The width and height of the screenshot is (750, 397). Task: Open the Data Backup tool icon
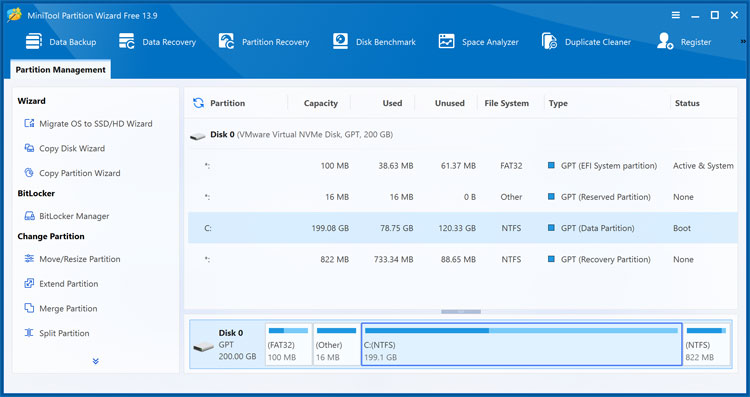point(33,42)
